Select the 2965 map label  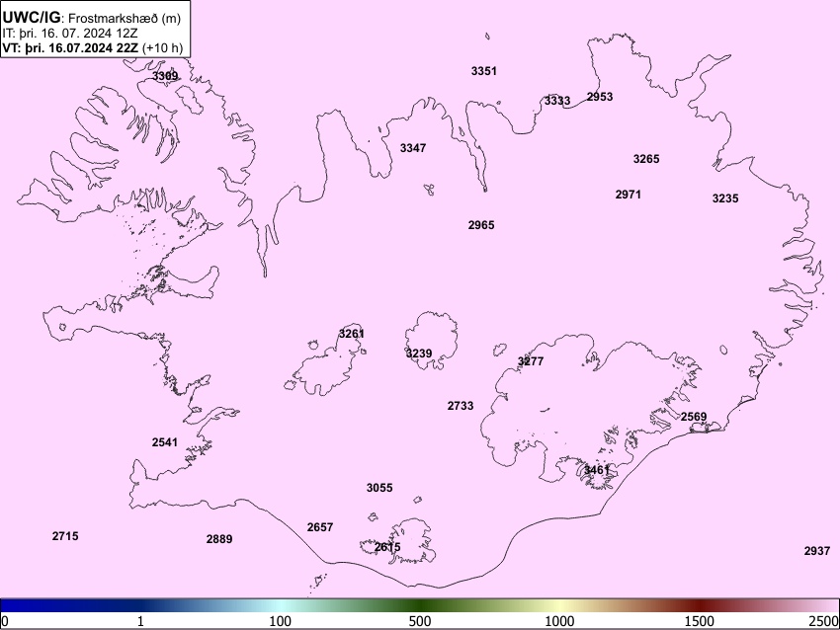481,225
